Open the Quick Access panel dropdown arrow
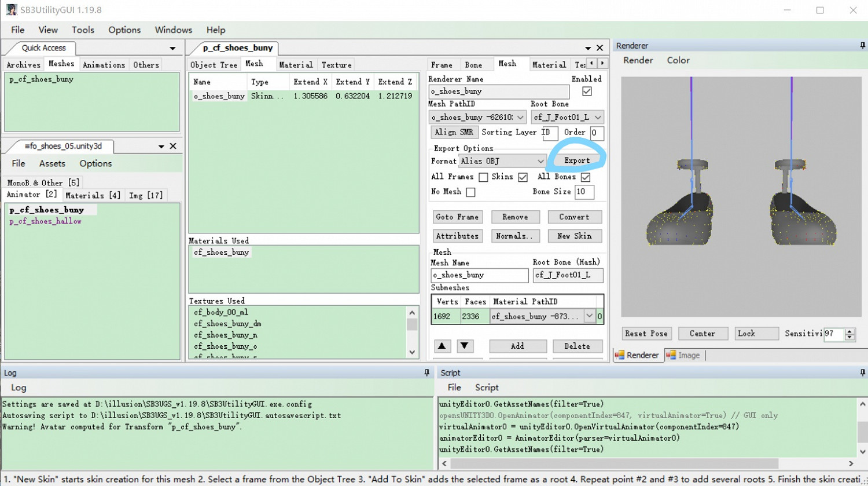The height and width of the screenshot is (486, 868). pyautogui.click(x=172, y=48)
